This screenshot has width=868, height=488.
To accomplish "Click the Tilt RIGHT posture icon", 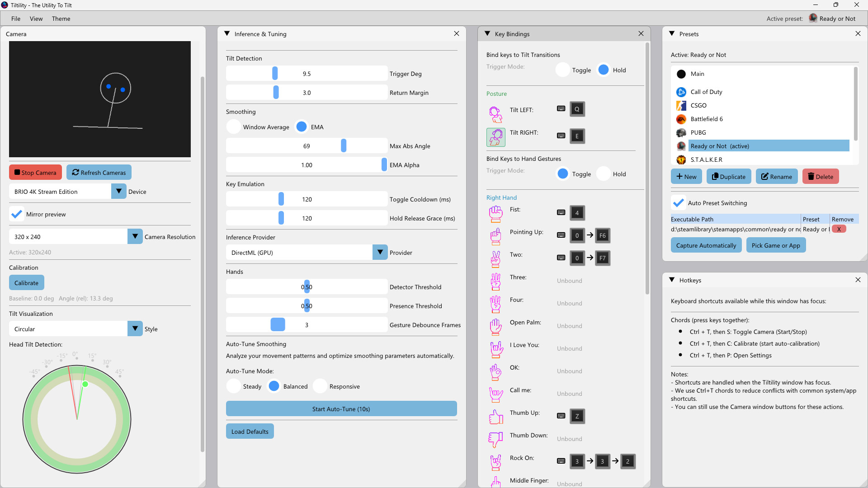I will pyautogui.click(x=495, y=137).
